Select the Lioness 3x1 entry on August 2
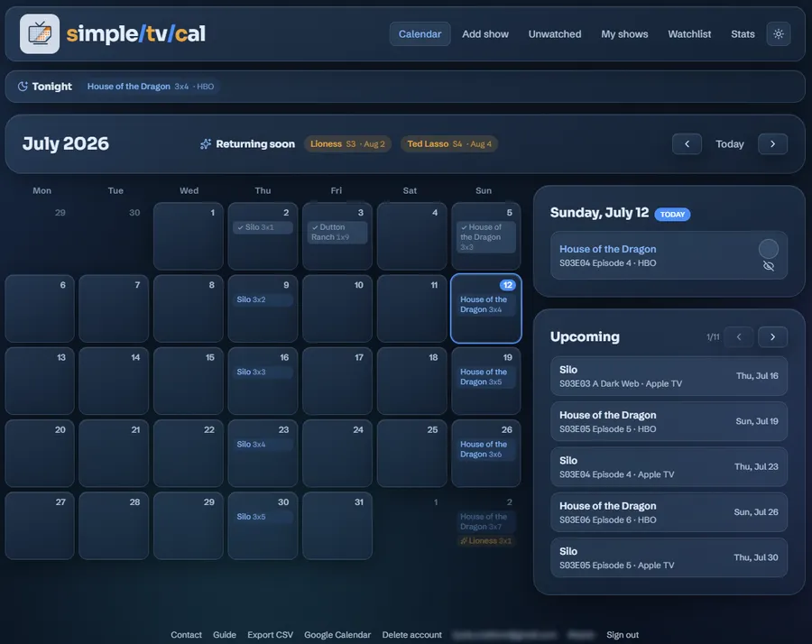812x644 pixels. (x=485, y=541)
